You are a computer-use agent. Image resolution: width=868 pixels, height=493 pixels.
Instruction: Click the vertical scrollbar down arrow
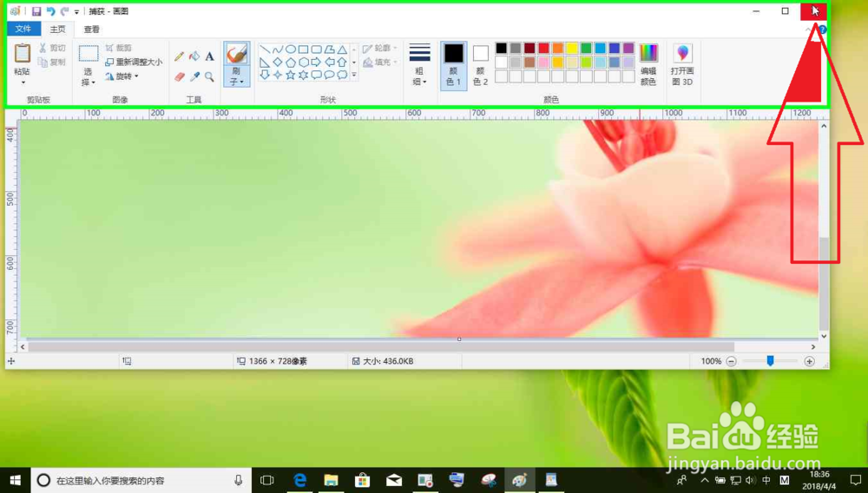click(x=824, y=336)
